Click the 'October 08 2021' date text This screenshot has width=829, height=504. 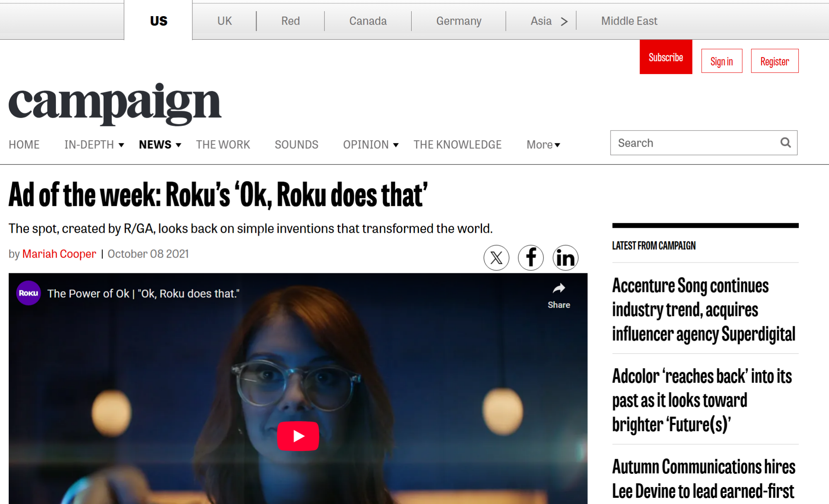148,254
